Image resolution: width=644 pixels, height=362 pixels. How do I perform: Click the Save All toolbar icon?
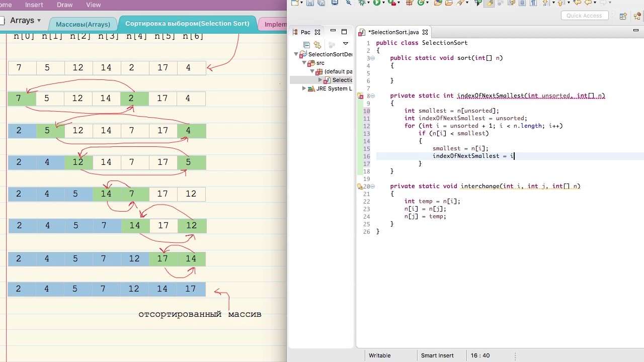point(321,3)
